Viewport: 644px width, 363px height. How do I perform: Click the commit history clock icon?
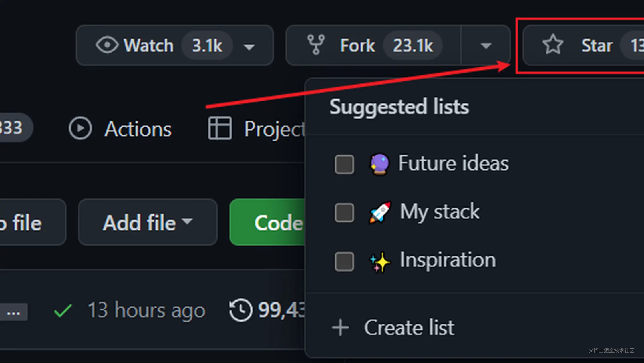(240, 310)
